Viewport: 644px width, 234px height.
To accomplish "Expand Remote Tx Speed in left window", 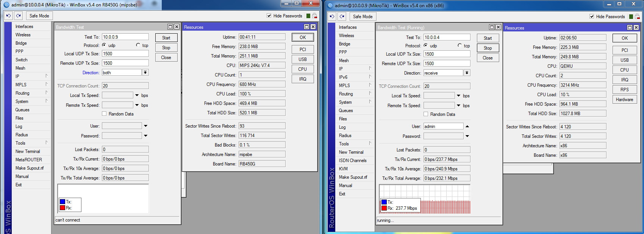I will pyautogui.click(x=137, y=105).
